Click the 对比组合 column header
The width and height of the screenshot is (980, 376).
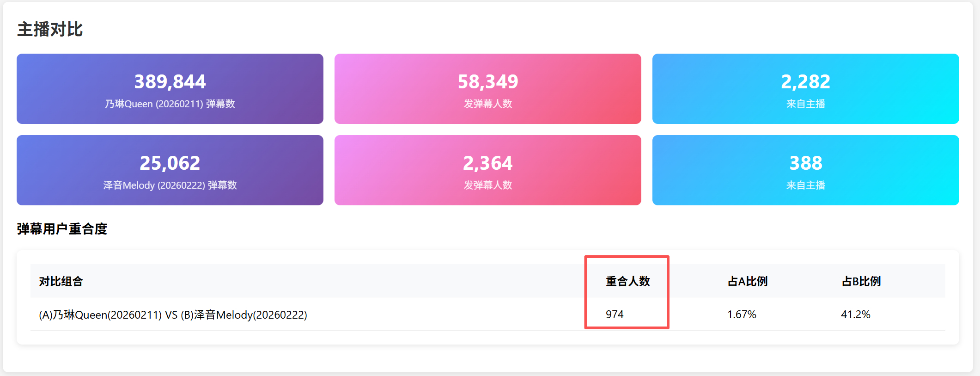point(61,281)
